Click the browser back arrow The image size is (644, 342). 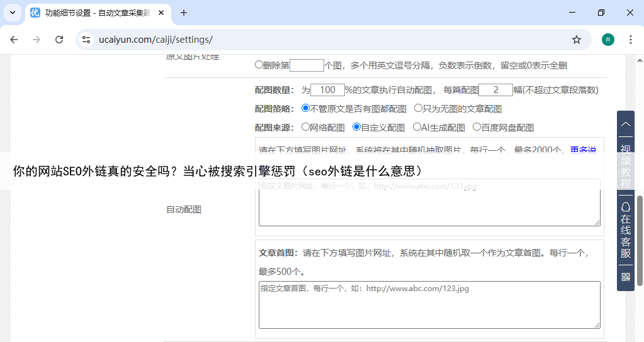[x=14, y=40]
